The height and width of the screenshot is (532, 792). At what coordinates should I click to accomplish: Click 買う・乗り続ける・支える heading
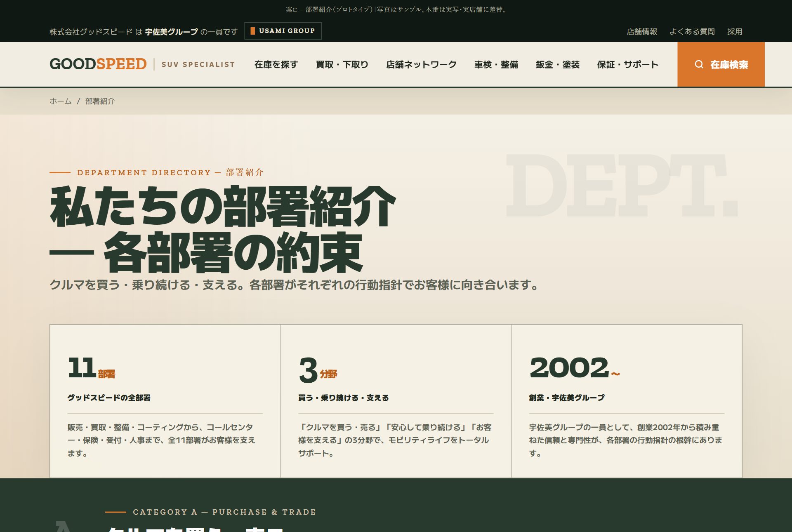[344, 398]
